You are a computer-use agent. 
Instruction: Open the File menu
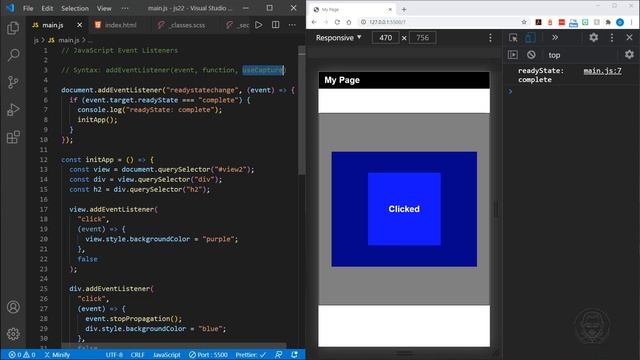(28, 8)
